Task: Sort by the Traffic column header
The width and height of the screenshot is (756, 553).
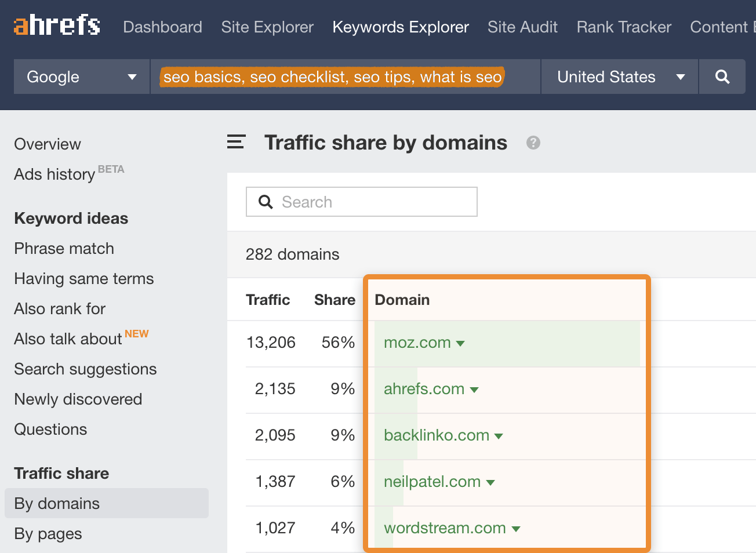Action: point(268,300)
